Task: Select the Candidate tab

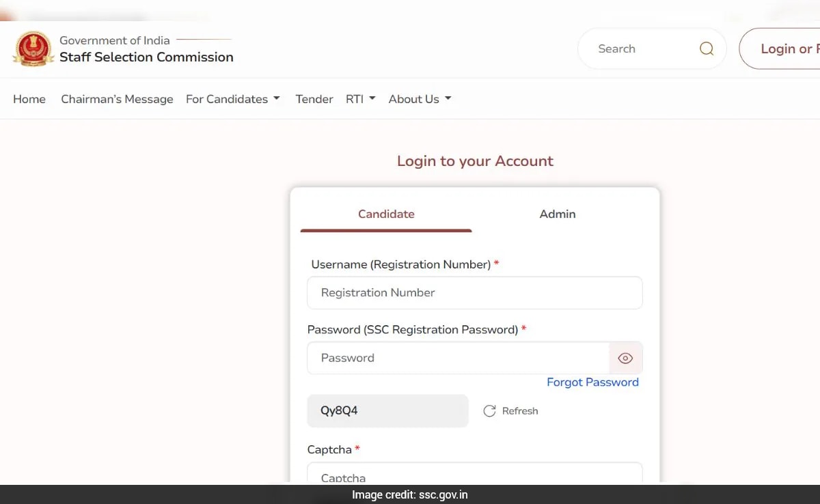Action: point(386,214)
